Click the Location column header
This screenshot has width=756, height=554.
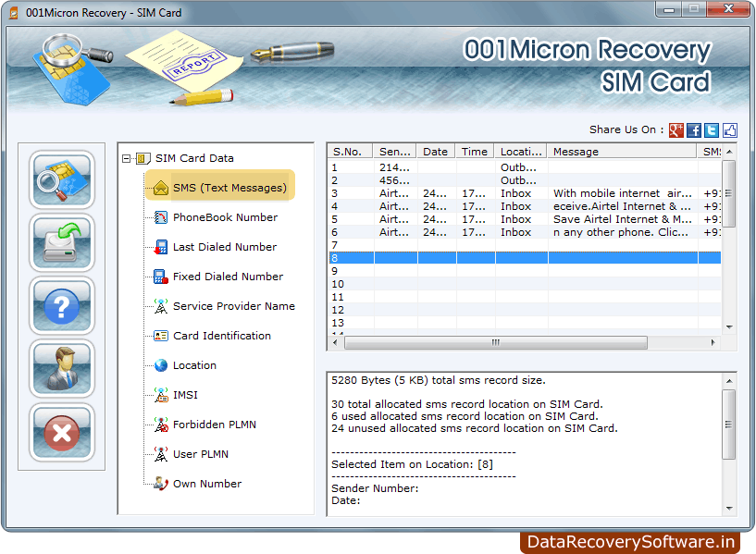tap(521, 152)
